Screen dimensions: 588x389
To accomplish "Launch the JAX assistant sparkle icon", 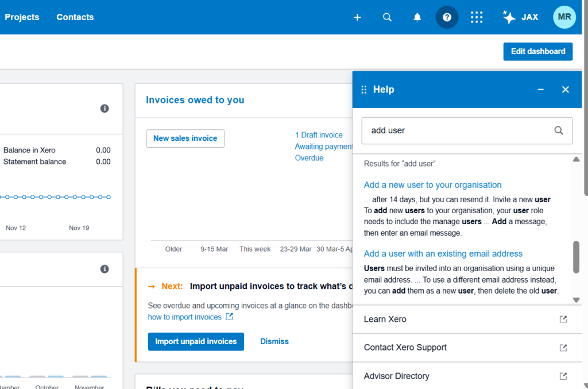I will (508, 17).
